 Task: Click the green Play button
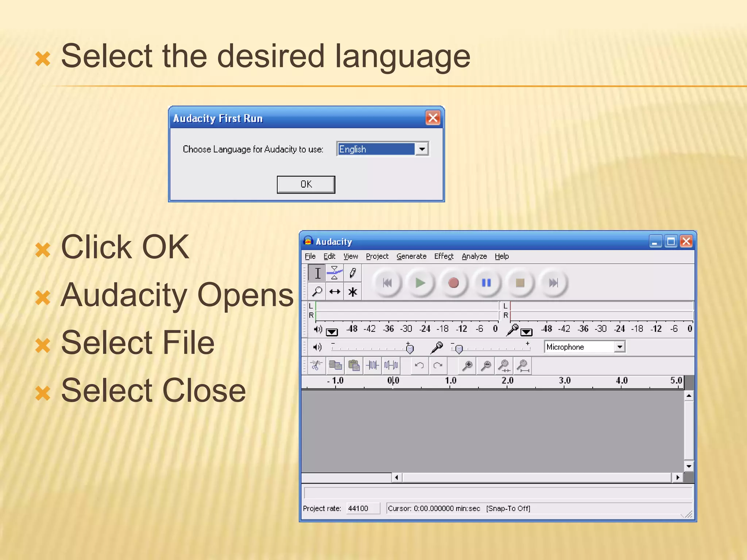pyautogui.click(x=420, y=283)
